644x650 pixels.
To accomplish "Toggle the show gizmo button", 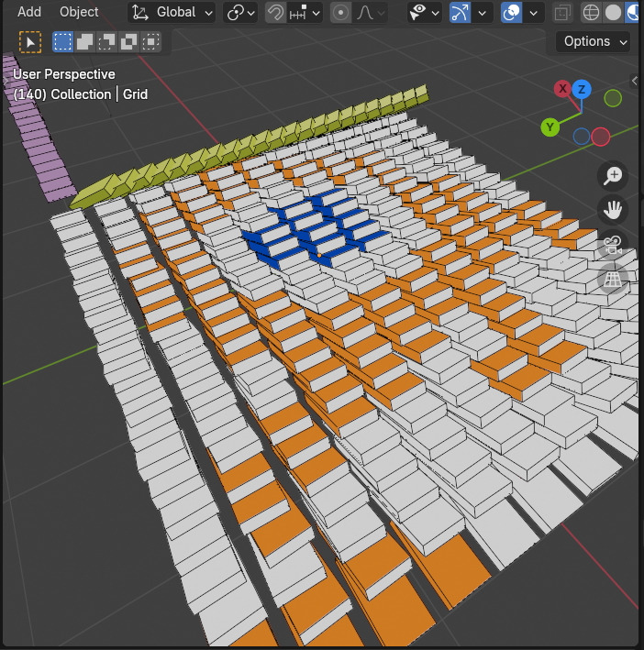I will point(460,13).
